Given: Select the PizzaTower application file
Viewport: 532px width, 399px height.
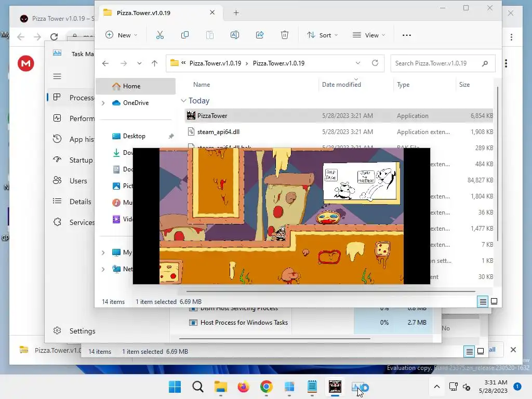Looking at the screenshot, I should point(339,116).
